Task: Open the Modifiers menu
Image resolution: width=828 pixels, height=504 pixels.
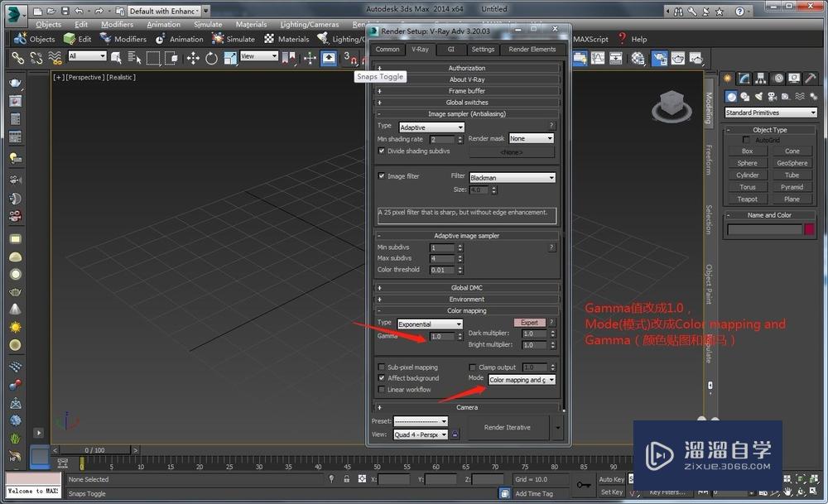Action: click(x=118, y=24)
